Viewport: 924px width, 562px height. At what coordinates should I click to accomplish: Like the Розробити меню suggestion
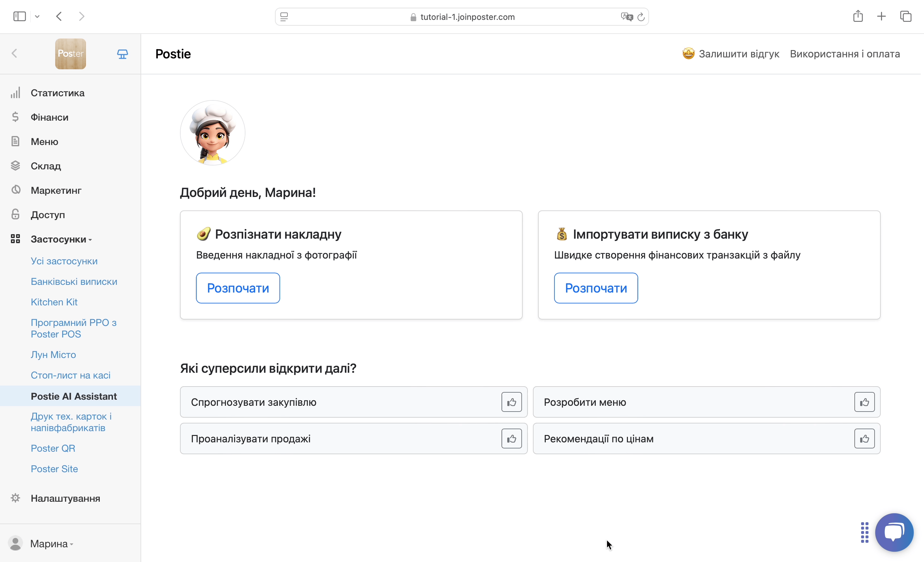864,402
